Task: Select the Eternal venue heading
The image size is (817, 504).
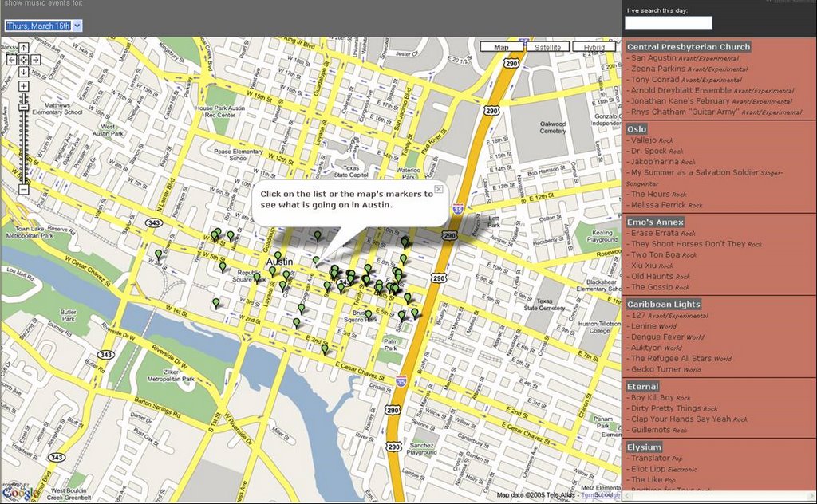Action: point(643,387)
